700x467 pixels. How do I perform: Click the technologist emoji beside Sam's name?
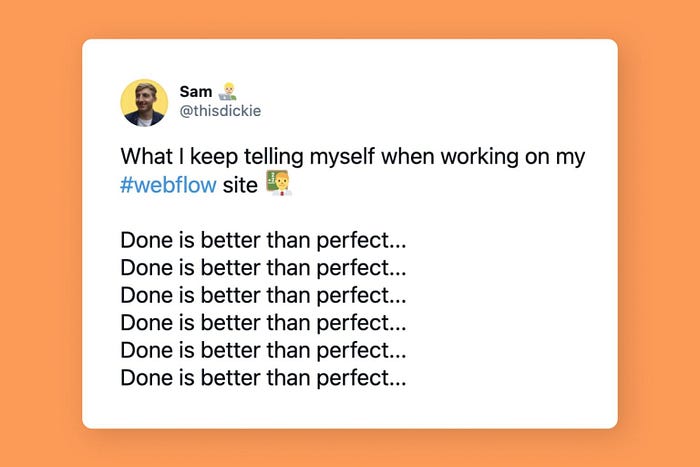coord(228,91)
